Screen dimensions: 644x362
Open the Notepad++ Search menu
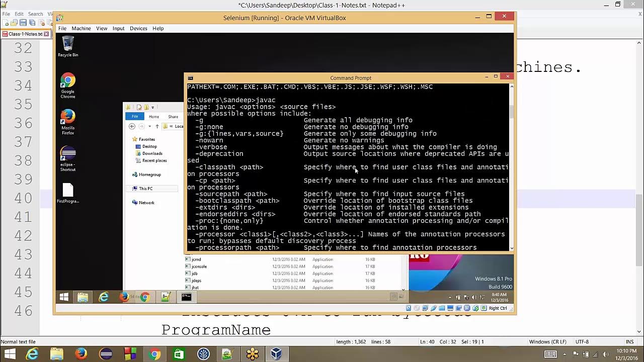tap(35, 14)
